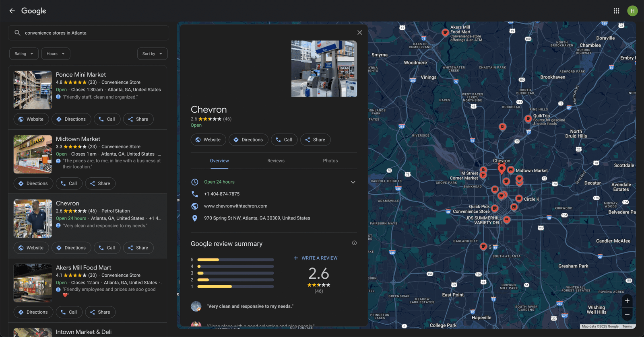Select the 1-star rating bar

click(235, 287)
